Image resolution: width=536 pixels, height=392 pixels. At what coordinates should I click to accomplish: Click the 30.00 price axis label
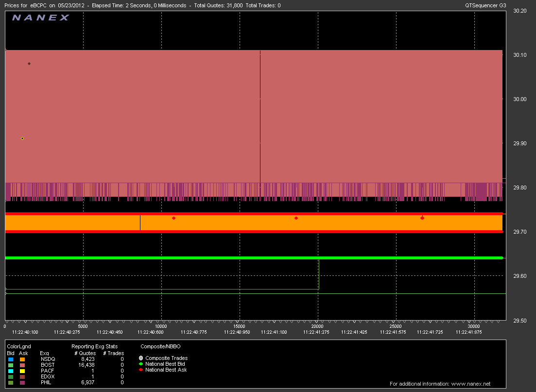click(519, 99)
